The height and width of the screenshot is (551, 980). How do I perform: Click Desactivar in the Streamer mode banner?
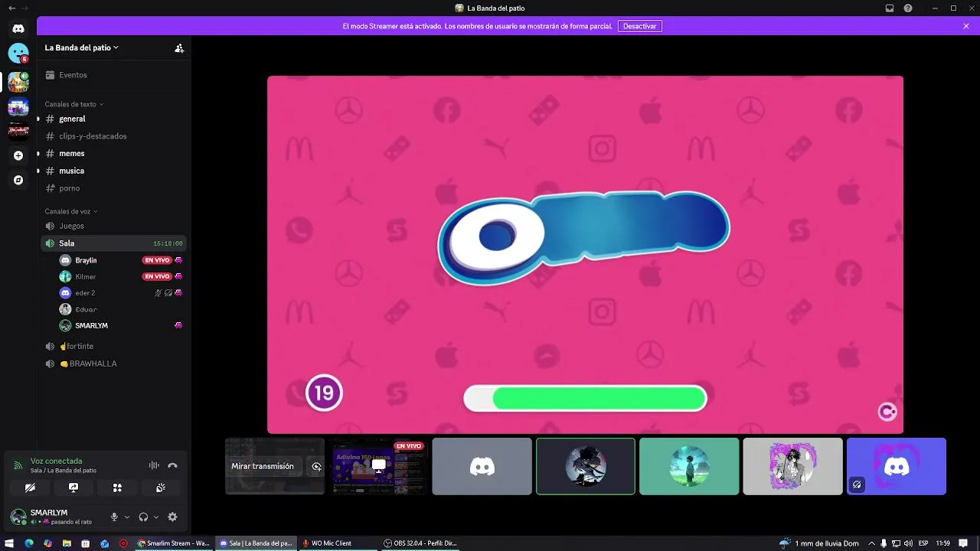click(x=639, y=26)
